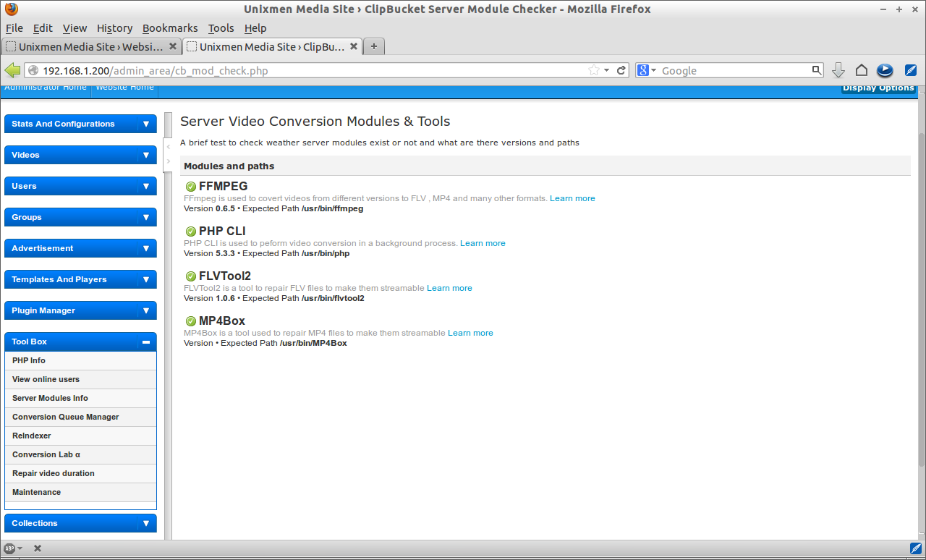This screenshot has width=926, height=560.
Task: Open the History menu
Action: (x=114, y=28)
